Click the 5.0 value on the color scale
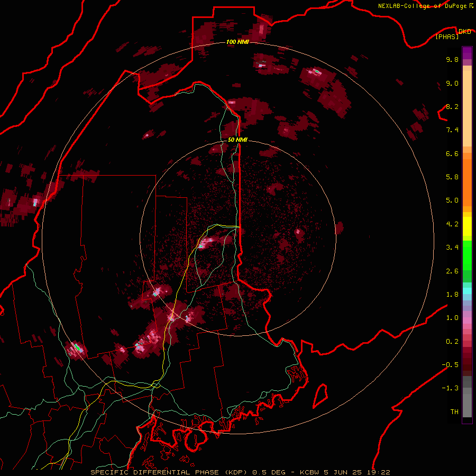Viewport: 476px width, 476px height. click(x=452, y=200)
